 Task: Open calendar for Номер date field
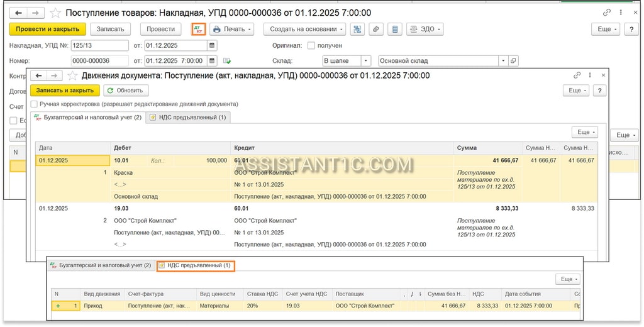tap(212, 61)
